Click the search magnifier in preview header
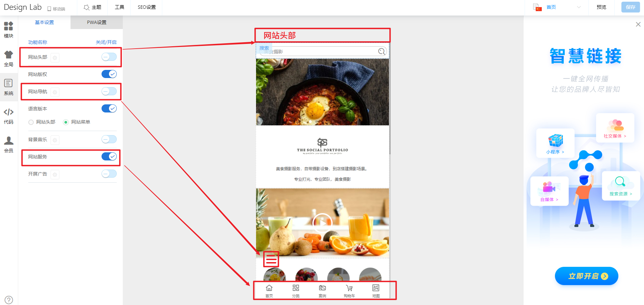The image size is (644, 305). (x=382, y=51)
